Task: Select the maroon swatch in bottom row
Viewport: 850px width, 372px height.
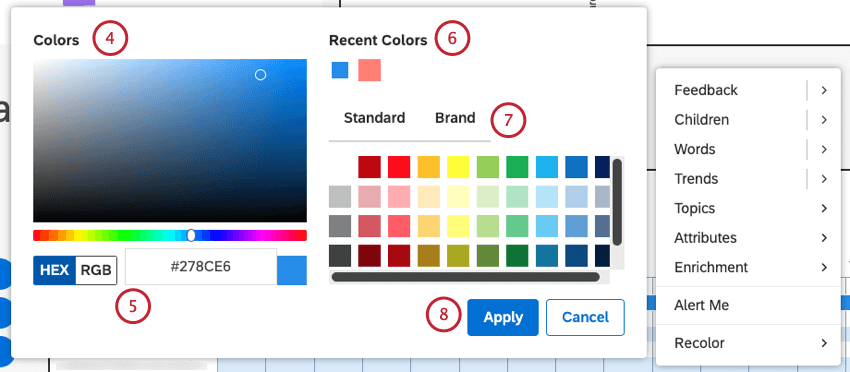Action: (369, 256)
